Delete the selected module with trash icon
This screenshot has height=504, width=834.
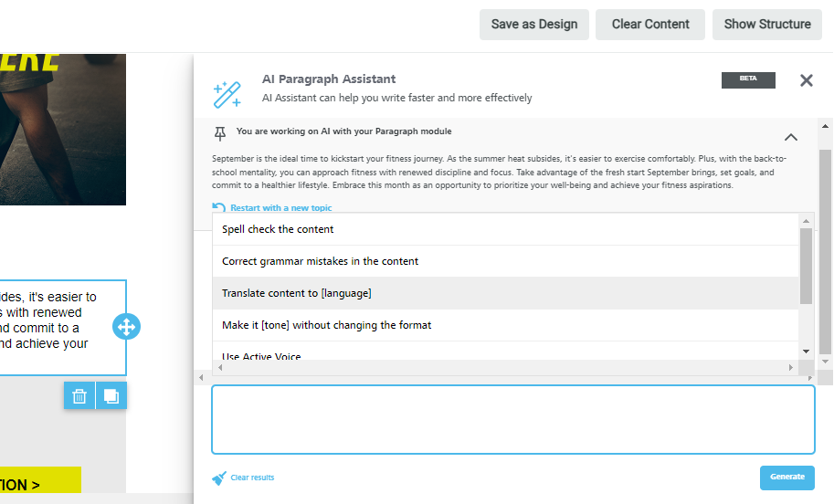coord(79,395)
